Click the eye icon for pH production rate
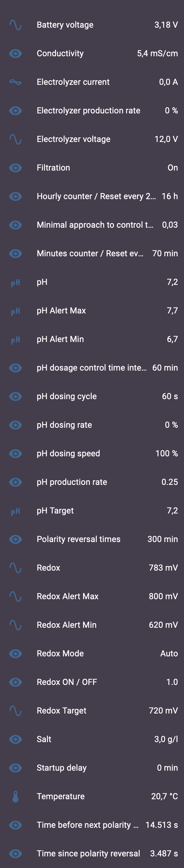The width and height of the screenshot is (184, 868). (15, 482)
